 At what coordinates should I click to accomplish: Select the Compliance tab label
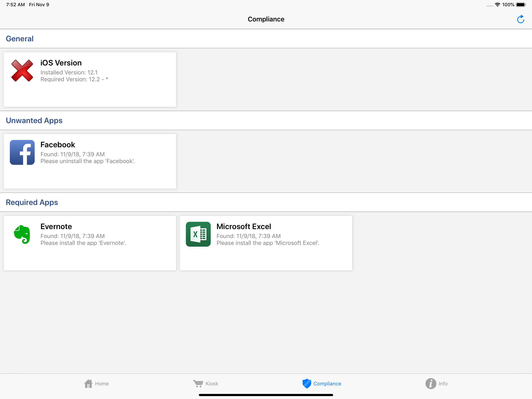point(327,383)
